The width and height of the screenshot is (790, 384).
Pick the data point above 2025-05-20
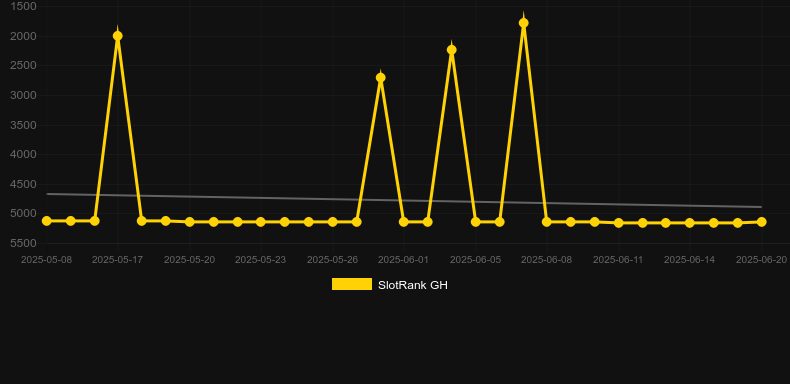click(189, 222)
